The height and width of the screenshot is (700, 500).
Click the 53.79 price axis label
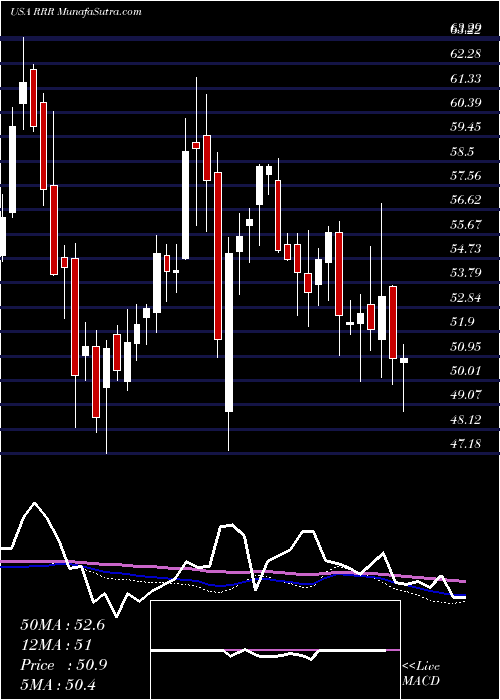tap(466, 272)
